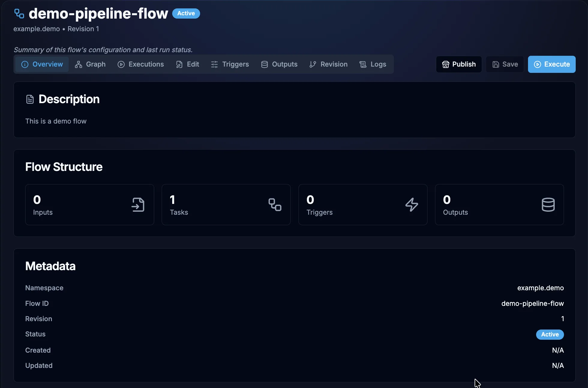Open the Executions tab
The width and height of the screenshot is (588, 388).
141,64
